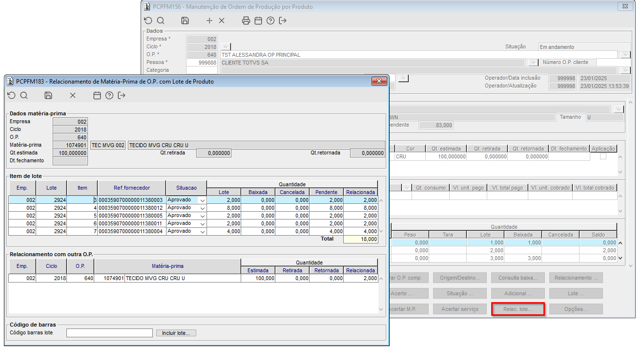Click the Número O.P. cliente field

click(614, 63)
